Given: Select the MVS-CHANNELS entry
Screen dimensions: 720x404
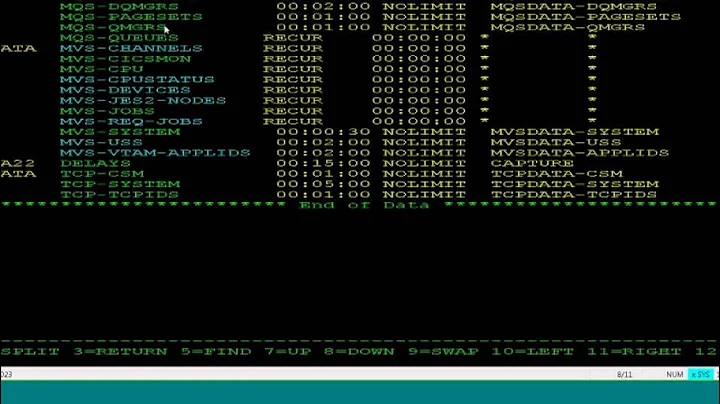Looking at the screenshot, I should [131, 48].
